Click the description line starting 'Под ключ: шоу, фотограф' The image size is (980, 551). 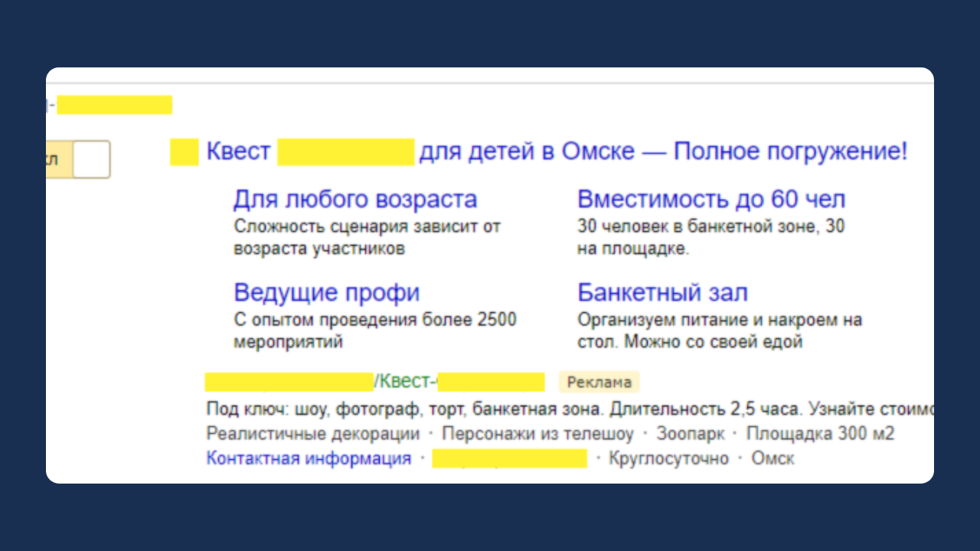click(x=570, y=409)
